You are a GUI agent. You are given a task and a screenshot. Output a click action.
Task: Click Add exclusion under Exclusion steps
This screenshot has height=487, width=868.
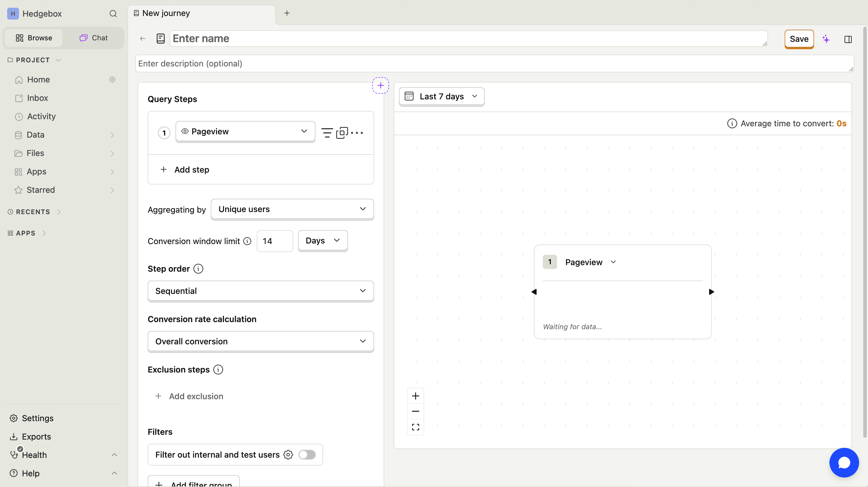[190, 396]
